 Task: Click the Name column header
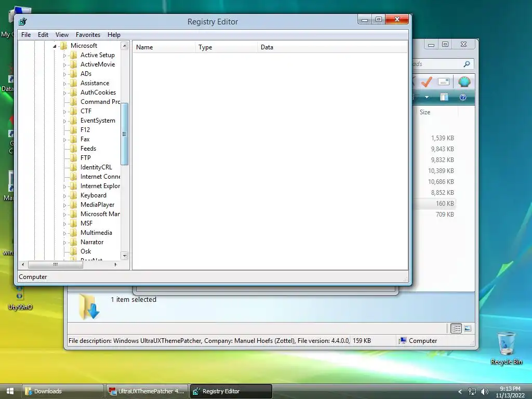[x=164, y=47]
